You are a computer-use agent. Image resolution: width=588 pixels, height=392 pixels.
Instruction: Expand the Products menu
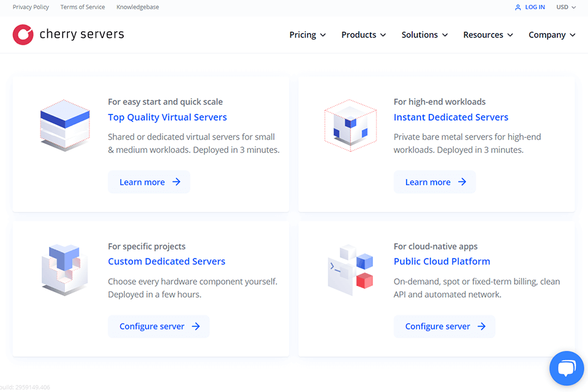364,35
